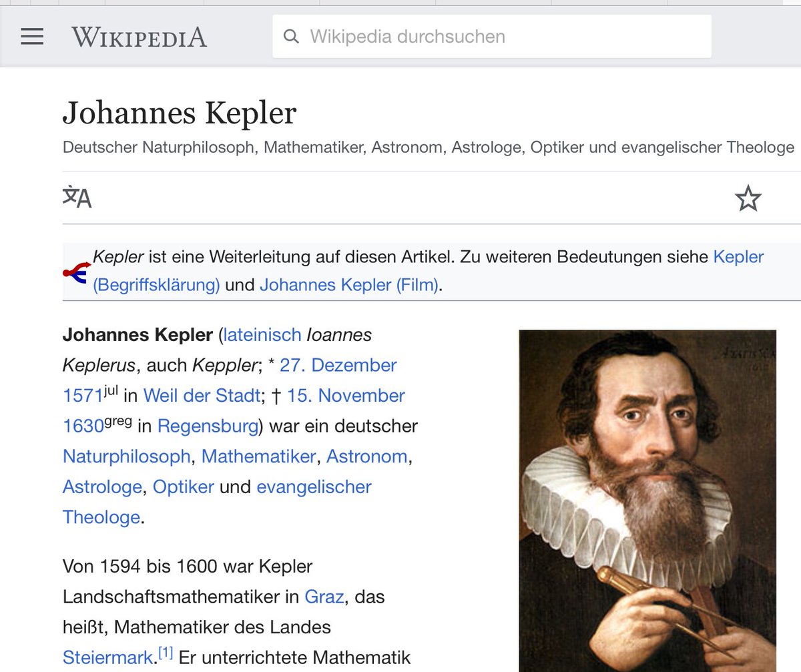Click the article title 'Johannes Kepler'
Screen dimensions: 801x672
pyautogui.click(x=180, y=113)
